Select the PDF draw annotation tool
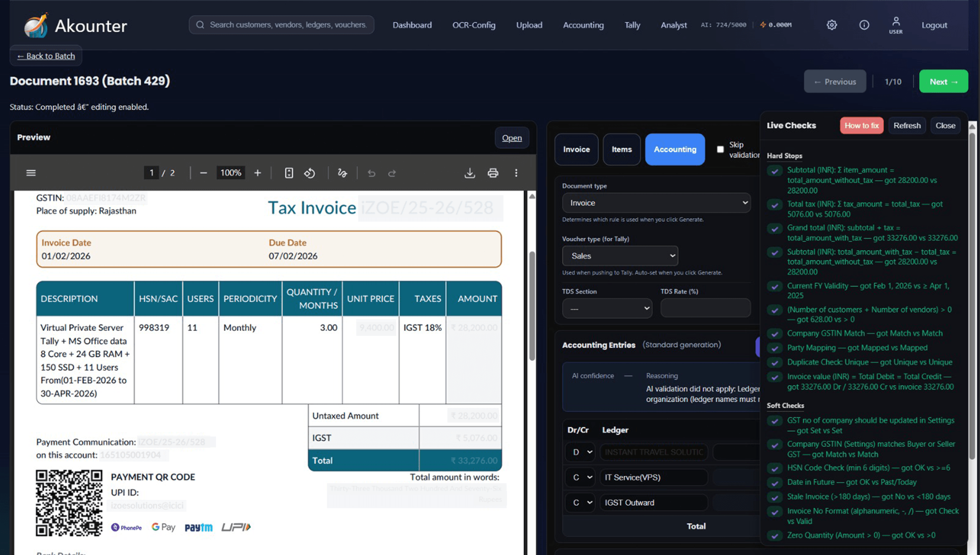Screen dimensions: 980x555 tap(342, 173)
